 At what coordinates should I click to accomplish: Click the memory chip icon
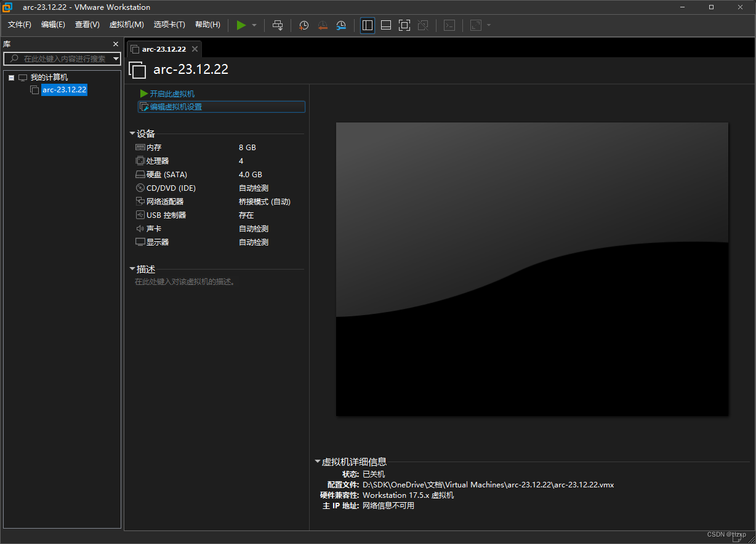(140, 148)
